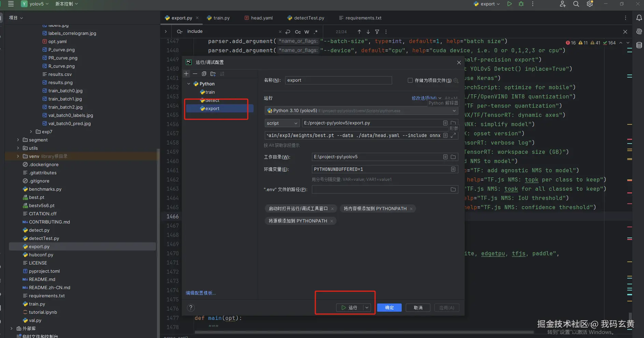Jump to the previous search occurrence

(x=359, y=32)
